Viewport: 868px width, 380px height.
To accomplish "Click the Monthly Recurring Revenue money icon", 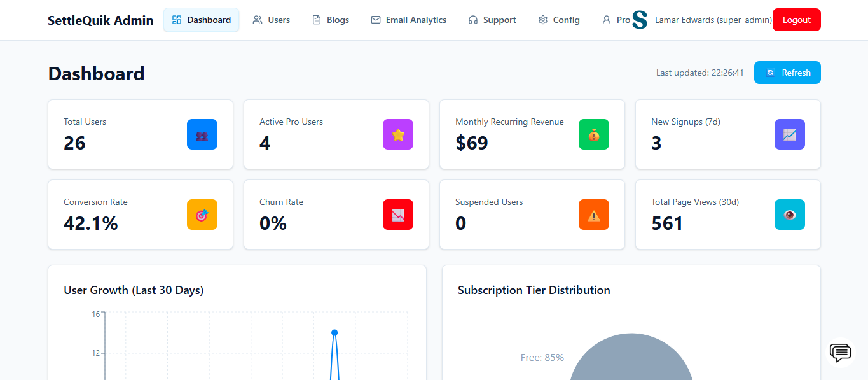I will pyautogui.click(x=593, y=134).
